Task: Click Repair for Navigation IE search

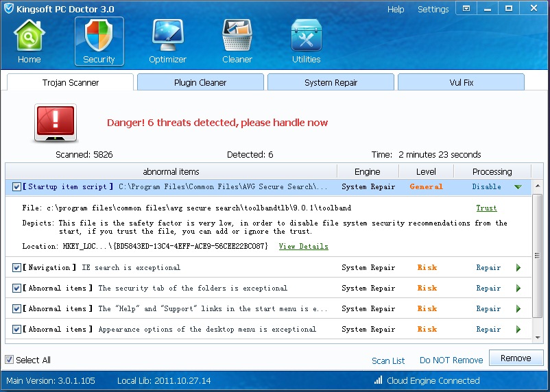Action: point(488,267)
